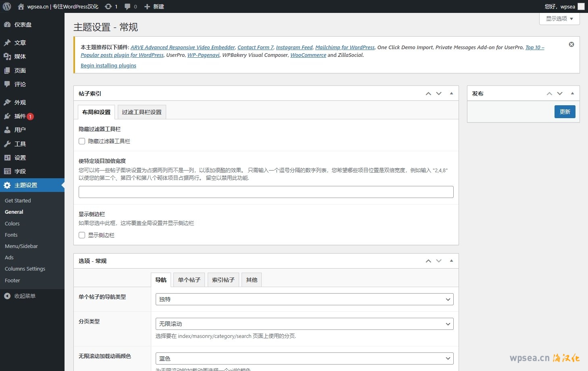Switch to the 布局和设置 tab

click(96, 112)
